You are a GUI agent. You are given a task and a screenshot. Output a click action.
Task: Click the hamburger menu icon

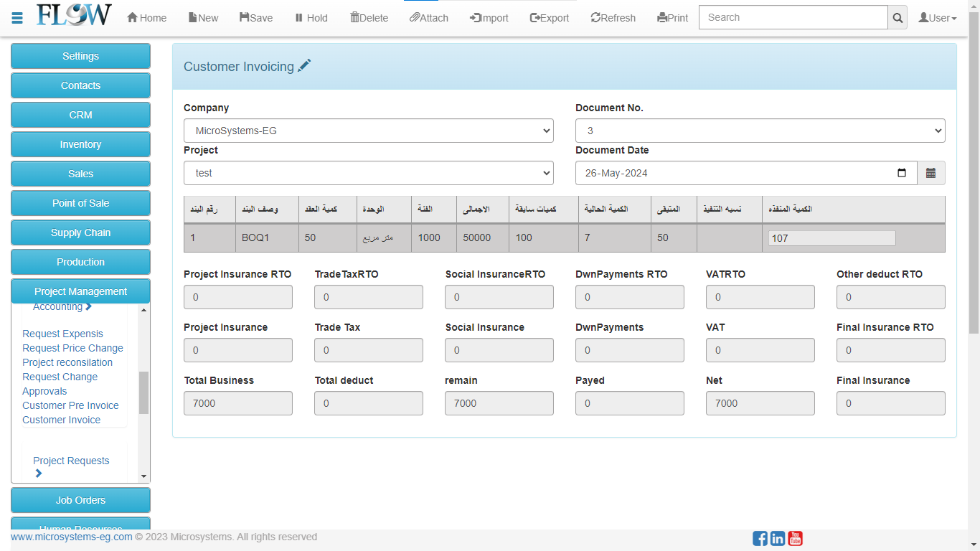click(x=17, y=18)
